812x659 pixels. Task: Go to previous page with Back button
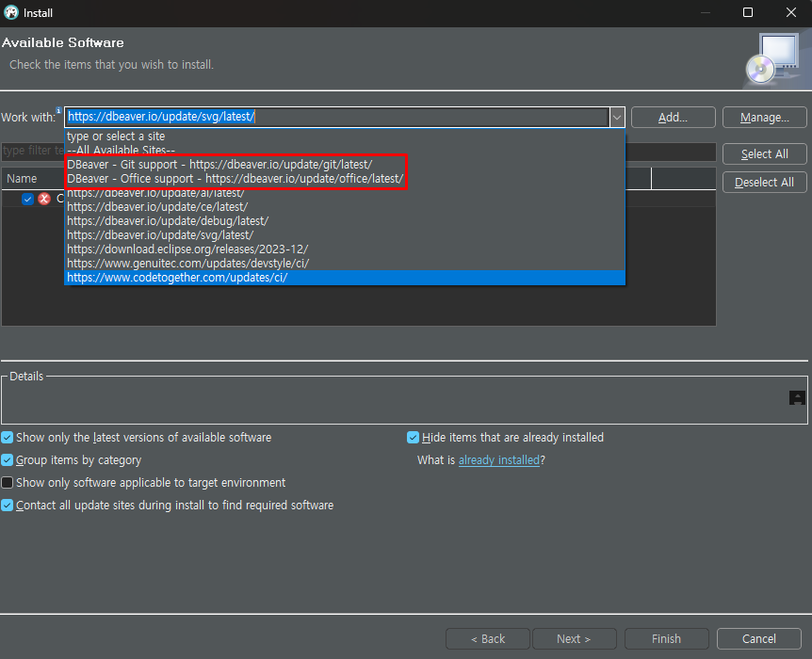click(488, 639)
